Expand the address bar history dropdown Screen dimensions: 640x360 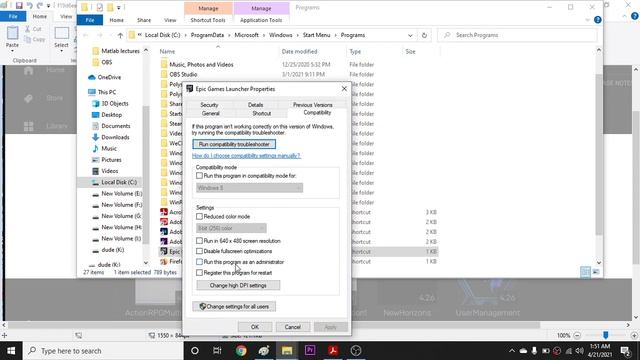410,36
